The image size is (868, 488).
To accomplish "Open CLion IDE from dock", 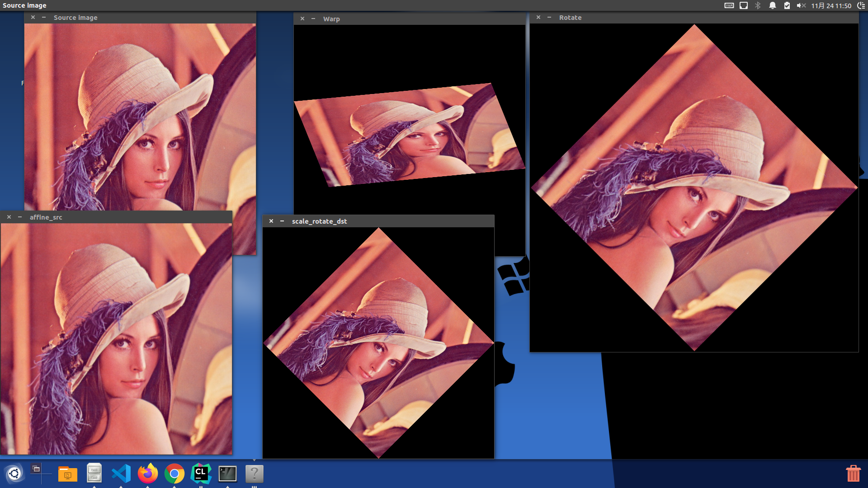I will pos(201,474).
